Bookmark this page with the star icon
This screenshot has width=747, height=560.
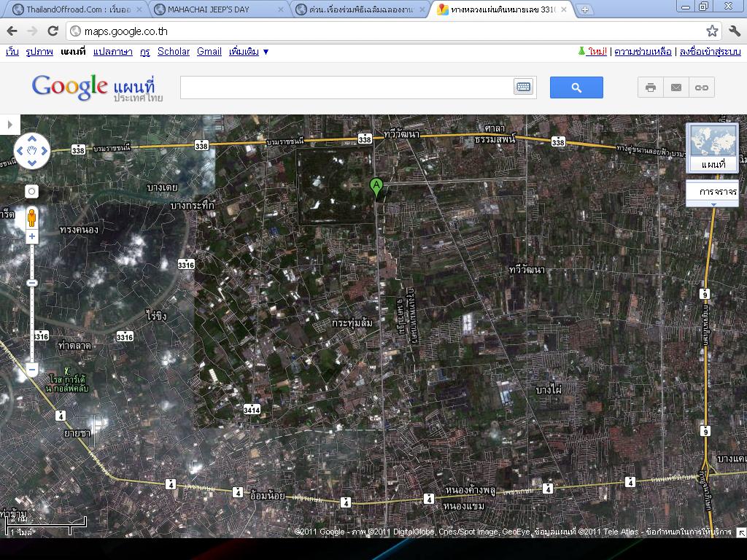[x=712, y=31]
